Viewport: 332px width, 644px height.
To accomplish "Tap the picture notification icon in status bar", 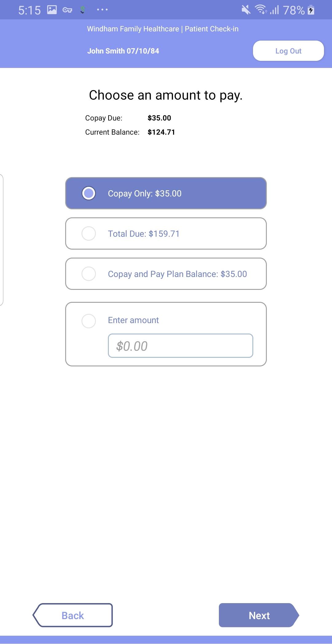I will (52, 10).
